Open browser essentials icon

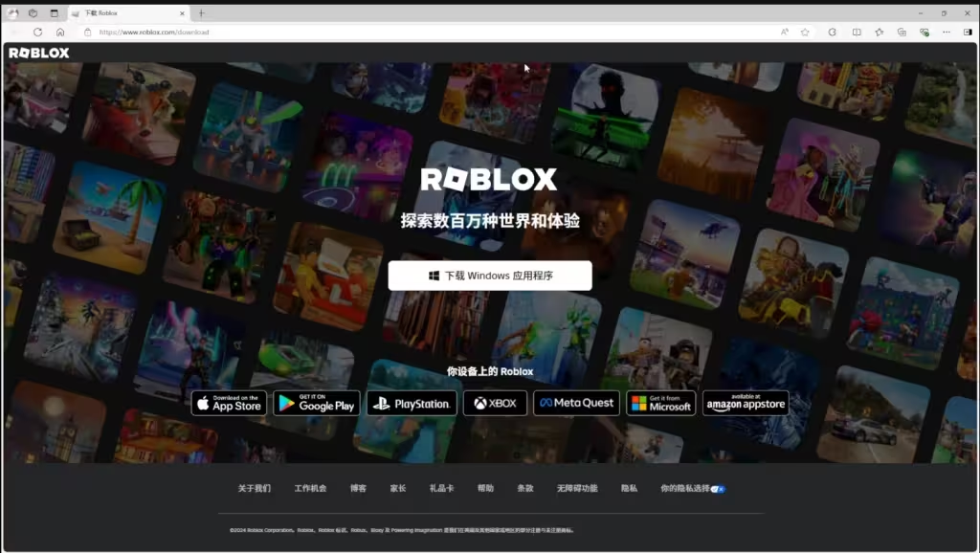click(924, 32)
